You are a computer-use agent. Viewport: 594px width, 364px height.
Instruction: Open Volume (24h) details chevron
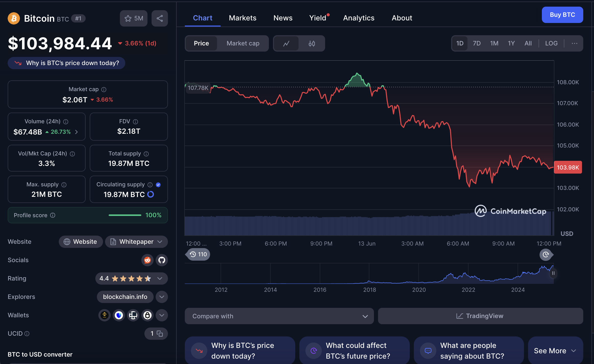76,132
